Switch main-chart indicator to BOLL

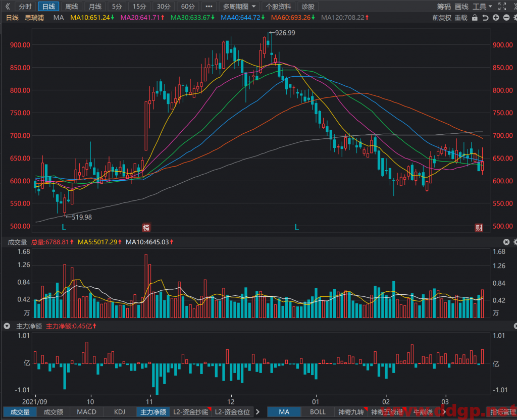318,412
